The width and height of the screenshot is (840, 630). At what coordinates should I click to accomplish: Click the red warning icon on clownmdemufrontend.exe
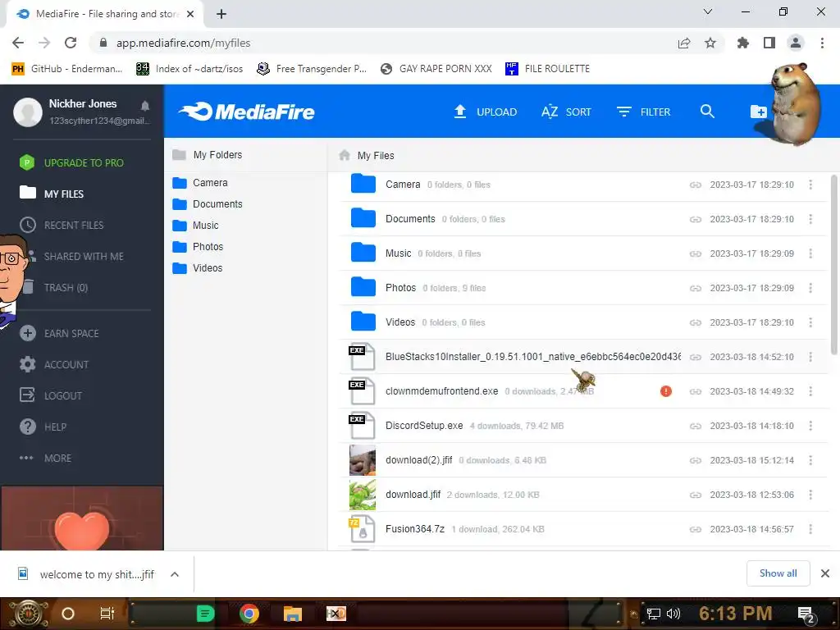(666, 391)
